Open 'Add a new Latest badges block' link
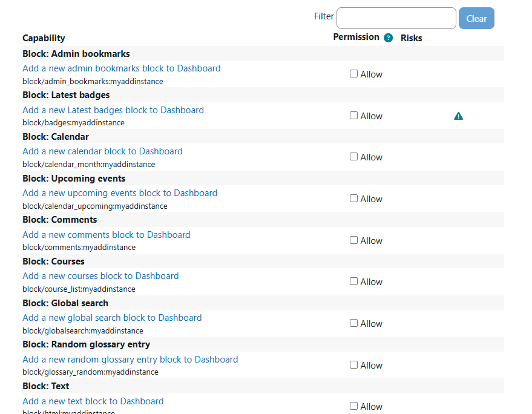Image resolution: width=532 pixels, height=414 pixels. point(113,110)
